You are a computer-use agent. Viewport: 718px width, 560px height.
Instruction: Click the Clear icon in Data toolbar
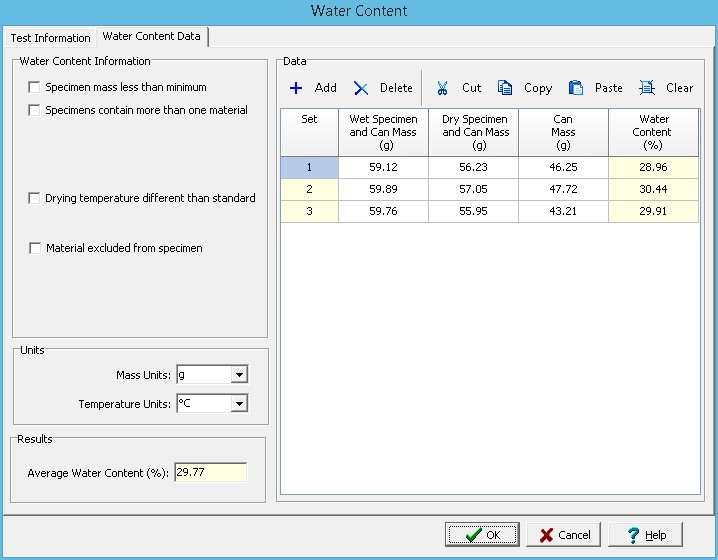647,88
